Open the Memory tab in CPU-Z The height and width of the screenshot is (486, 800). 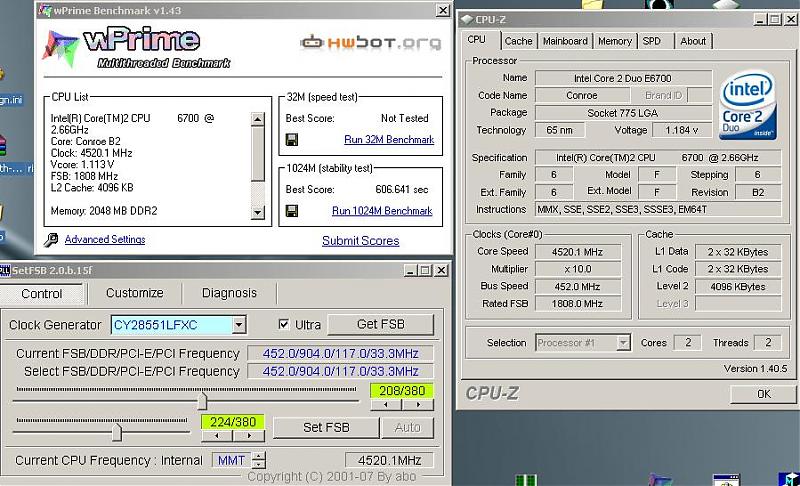[615, 41]
